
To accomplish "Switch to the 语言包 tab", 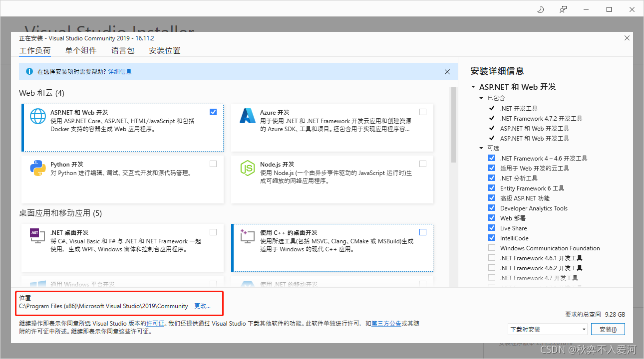I will pyautogui.click(x=123, y=50).
